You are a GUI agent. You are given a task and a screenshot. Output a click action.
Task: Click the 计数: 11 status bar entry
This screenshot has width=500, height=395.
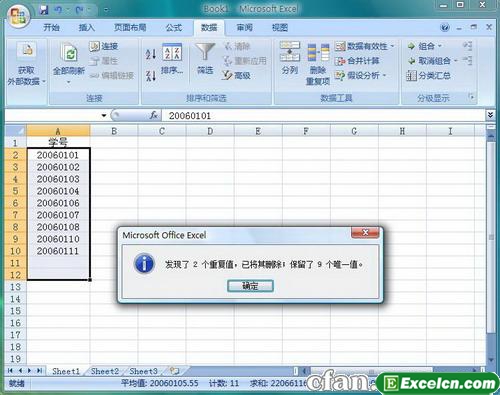pyautogui.click(x=224, y=383)
